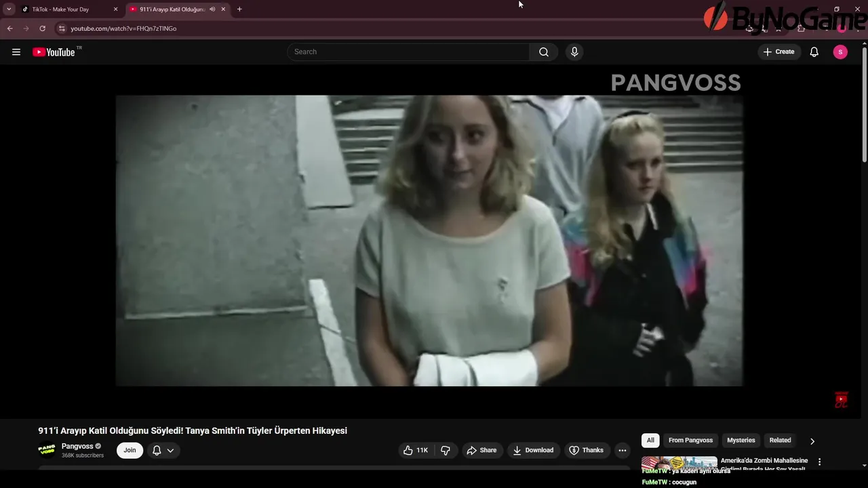Click the Create button
Viewport: 868px width, 488px height.
click(778, 52)
